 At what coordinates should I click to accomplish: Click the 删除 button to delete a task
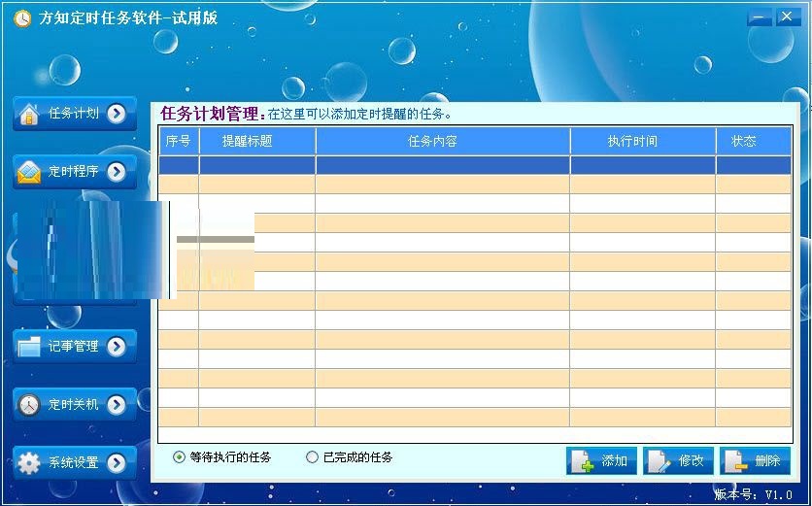click(x=755, y=461)
